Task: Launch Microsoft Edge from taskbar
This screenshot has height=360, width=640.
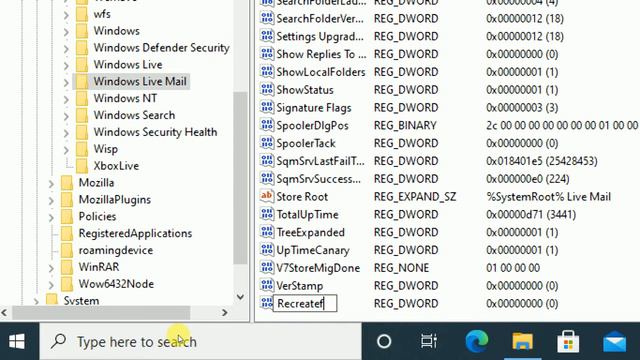Action: point(476,342)
